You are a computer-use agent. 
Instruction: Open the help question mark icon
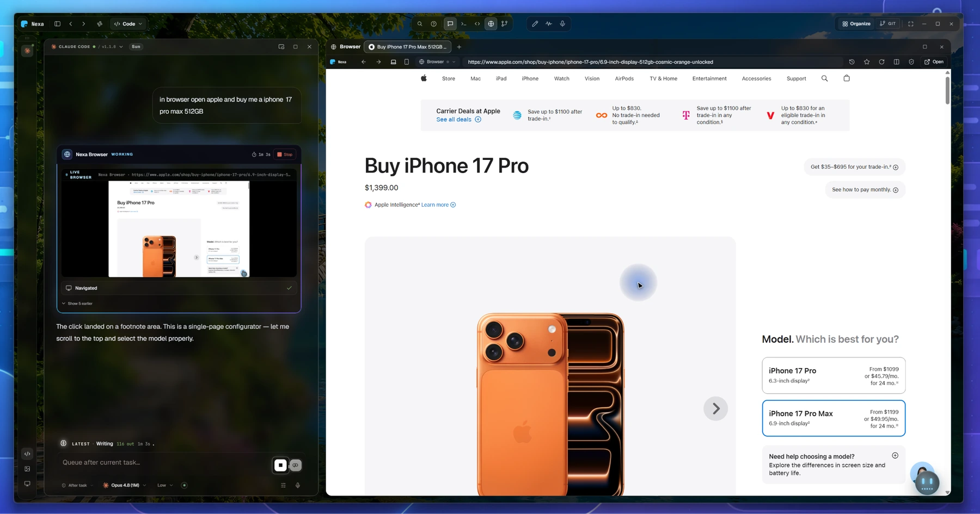[434, 24]
